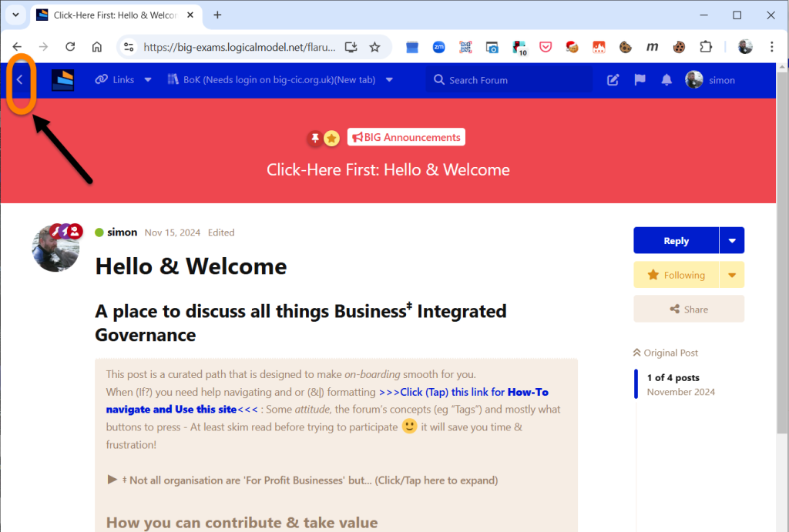Bookmark this page with the star icon
The width and height of the screenshot is (789, 532).
pyautogui.click(x=374, y=47)
